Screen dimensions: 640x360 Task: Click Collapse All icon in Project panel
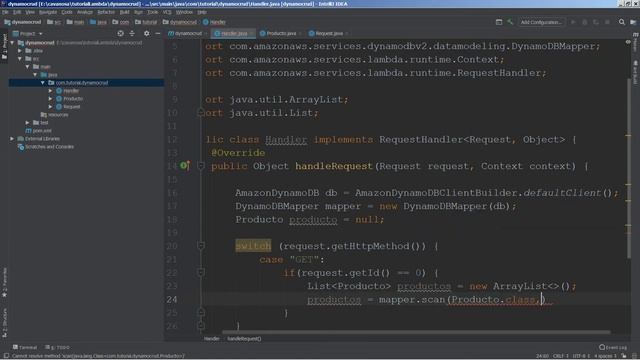132,33
